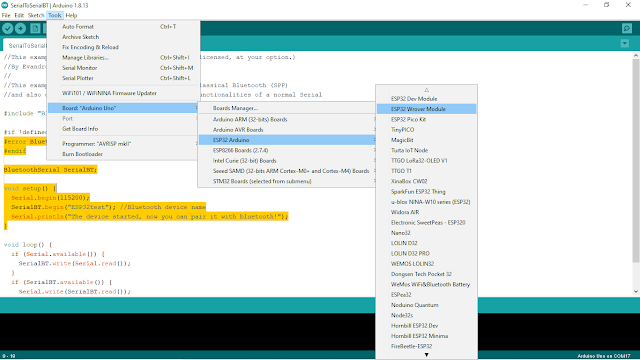Screen dimensions: 640x360
Task: Open the Help menu
Action: [71, 15]
